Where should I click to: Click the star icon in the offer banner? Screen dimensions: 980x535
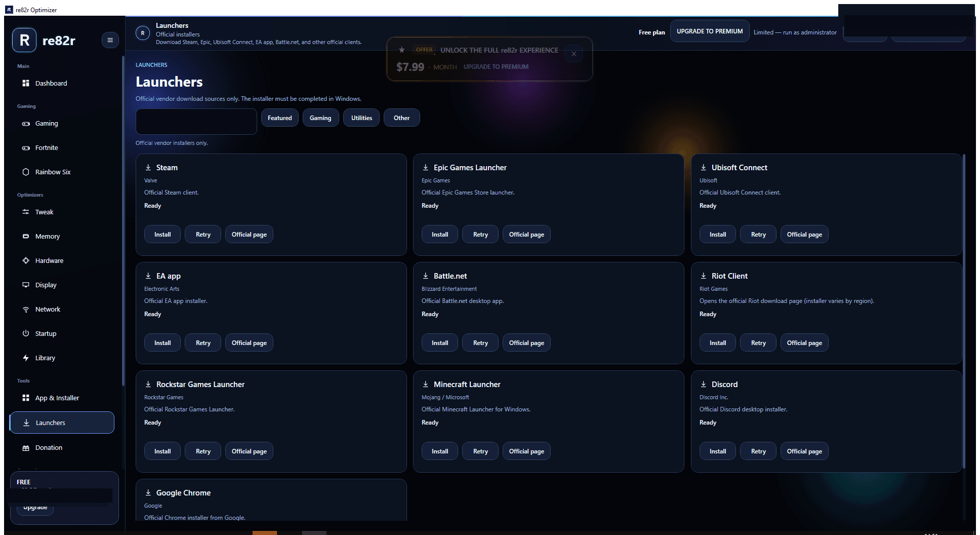point(401,50)
